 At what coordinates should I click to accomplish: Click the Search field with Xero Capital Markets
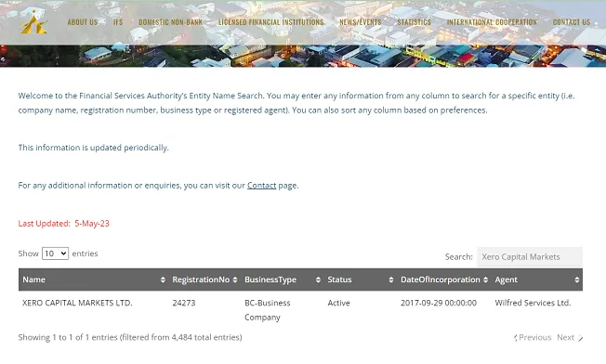(x=530, y=257)
